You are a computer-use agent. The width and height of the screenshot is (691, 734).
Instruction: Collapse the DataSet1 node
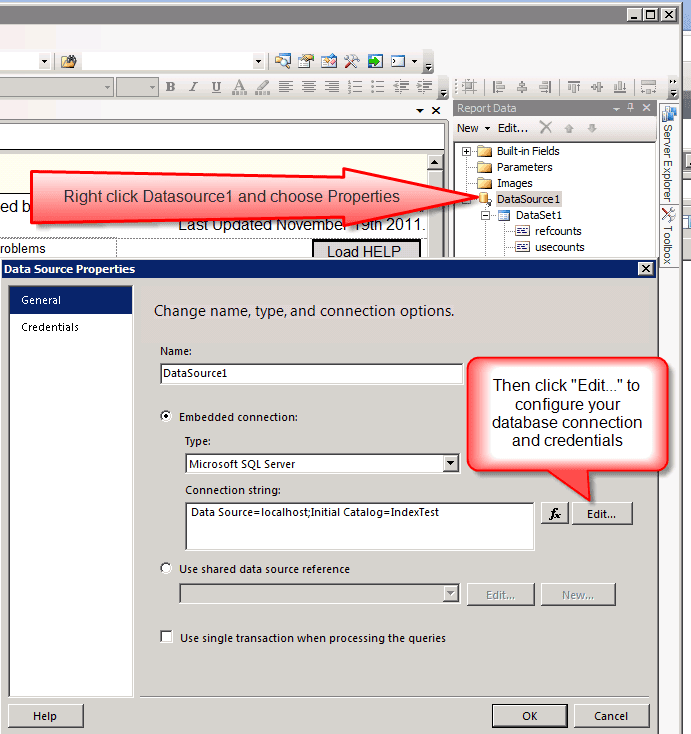(x=485, y=215)
